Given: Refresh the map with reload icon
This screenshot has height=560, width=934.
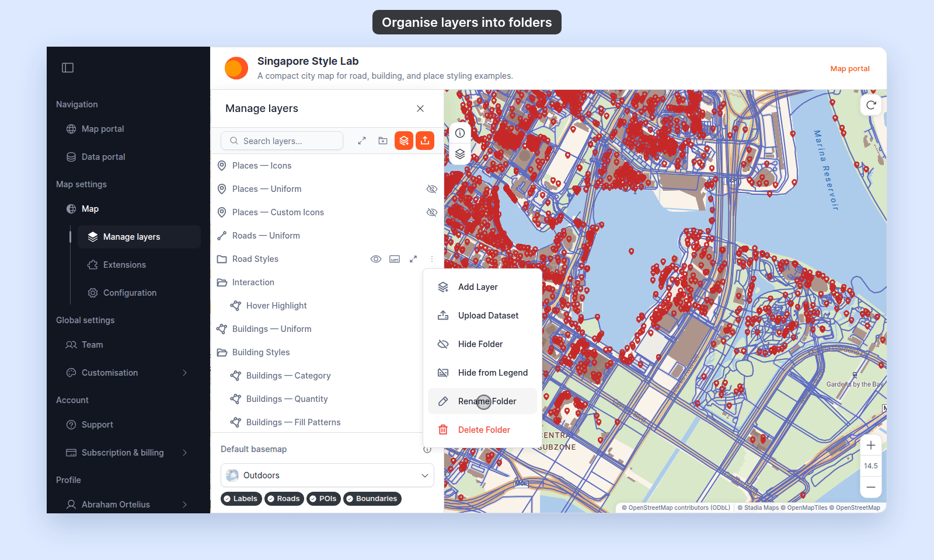Looking at the screenshot, I should tap(871, 105).
